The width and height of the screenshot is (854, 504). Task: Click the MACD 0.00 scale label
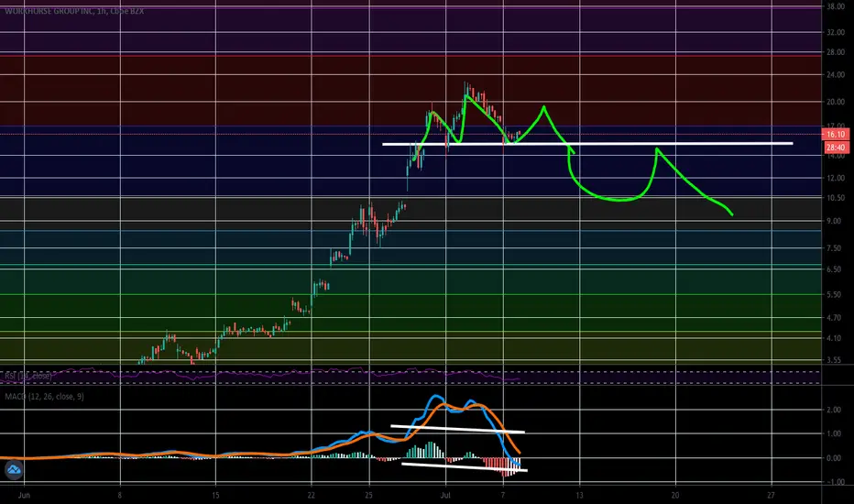834,458
